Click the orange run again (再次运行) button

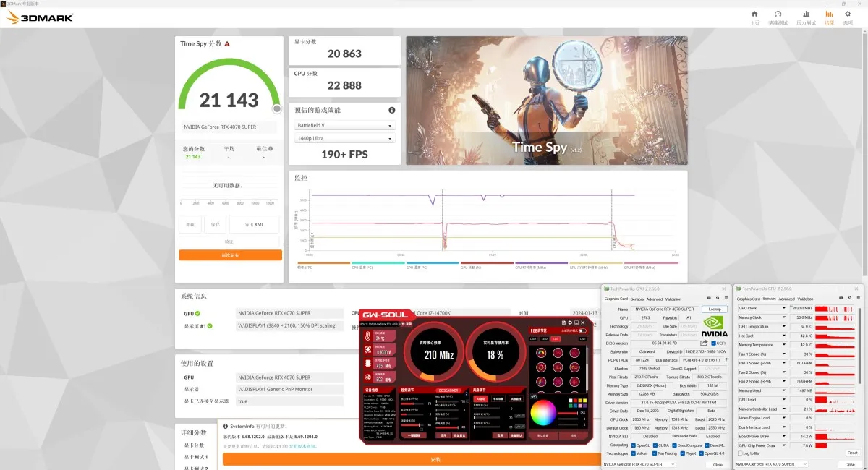click(231, 255)
